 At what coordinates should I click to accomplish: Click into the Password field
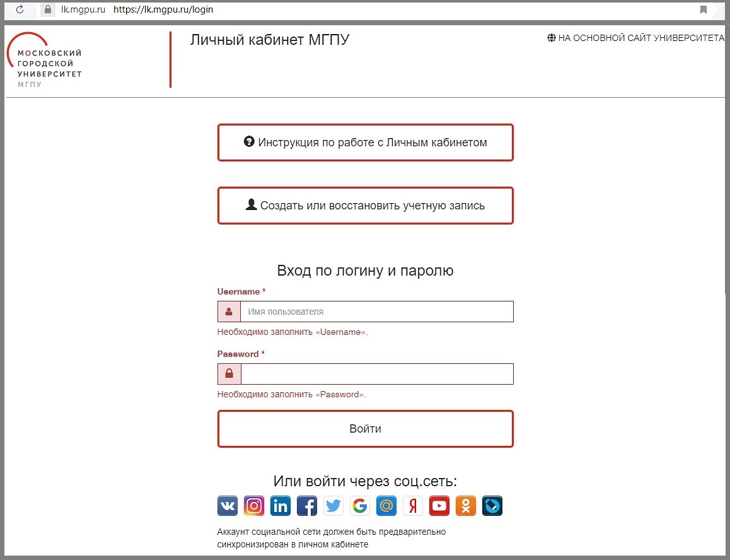(x=376, y=374)
